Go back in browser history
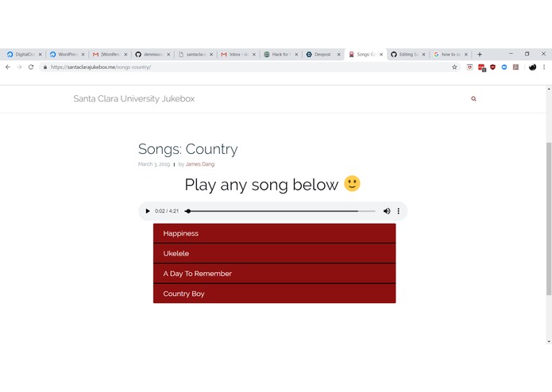Image resolution: width=552 pixels, height=392 pixels. pyautogui.click(x=8, y=67)
